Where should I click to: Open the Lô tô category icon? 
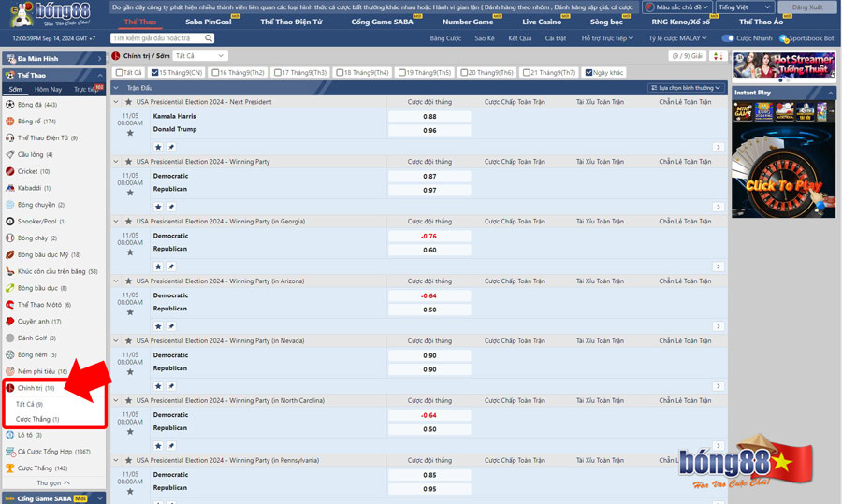9,435
